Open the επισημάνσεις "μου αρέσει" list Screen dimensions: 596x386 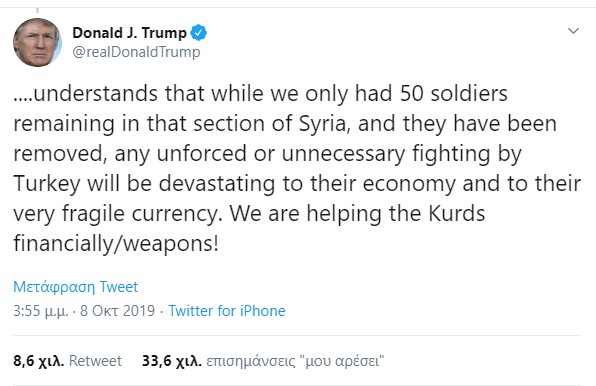(x=295, y=361)
